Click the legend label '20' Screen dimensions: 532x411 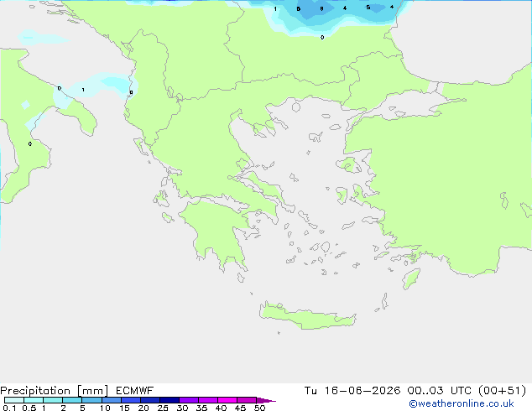click(143, 408)
